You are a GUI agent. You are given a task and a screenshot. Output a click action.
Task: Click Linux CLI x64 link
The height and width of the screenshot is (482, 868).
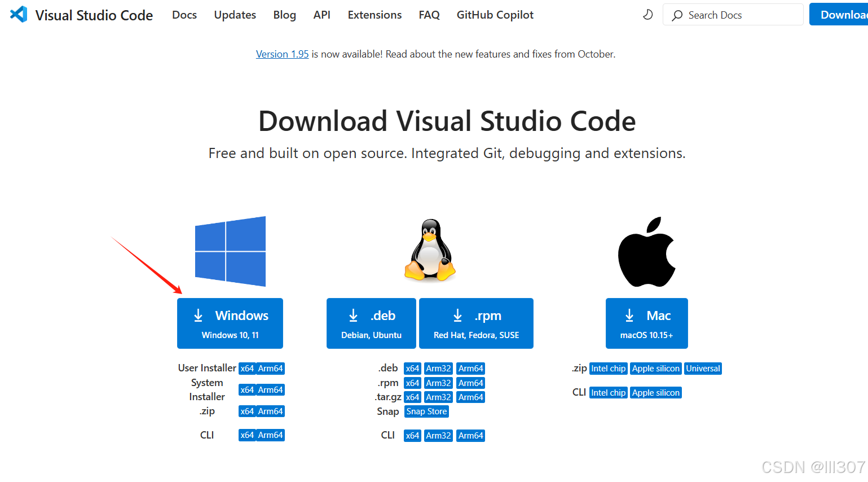tap(413, 436)
